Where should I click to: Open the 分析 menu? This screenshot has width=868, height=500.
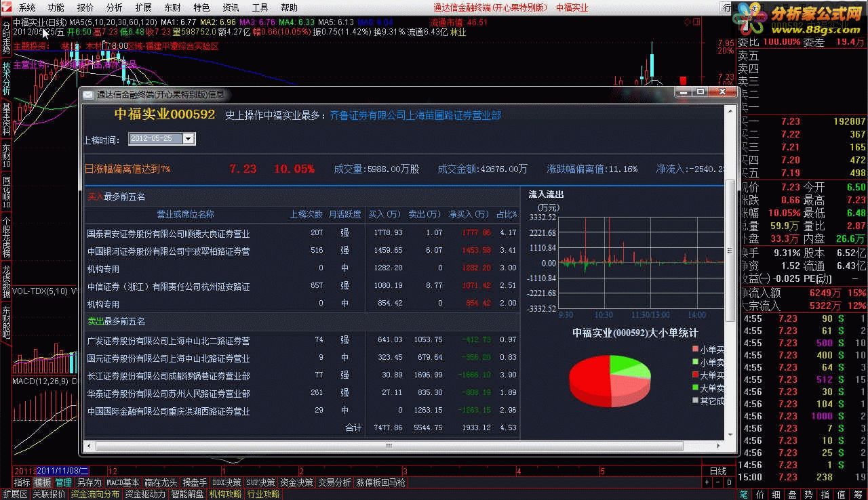[x=115, y=8]
